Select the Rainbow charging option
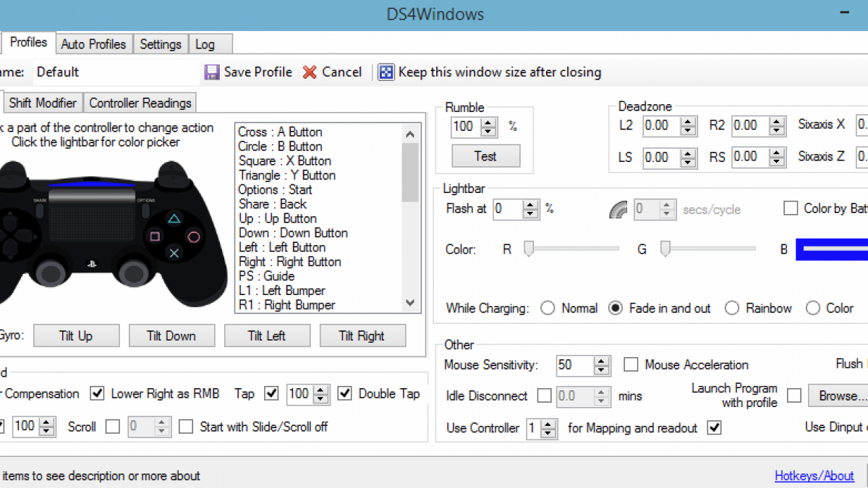The height and width of the screenshot is (488, 868). pyautogui.click(x=732, y=308)
